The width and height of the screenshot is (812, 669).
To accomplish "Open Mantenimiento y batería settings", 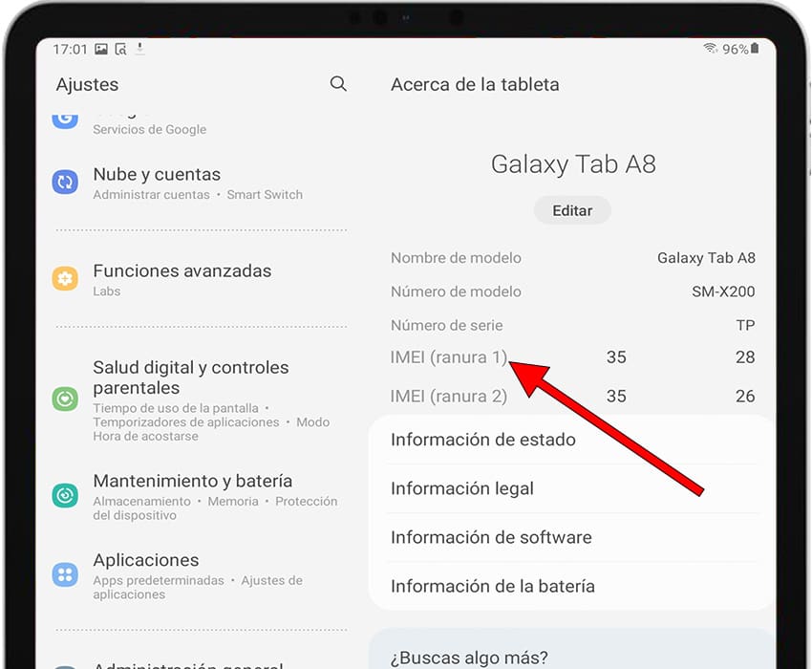I will [201, 496].
